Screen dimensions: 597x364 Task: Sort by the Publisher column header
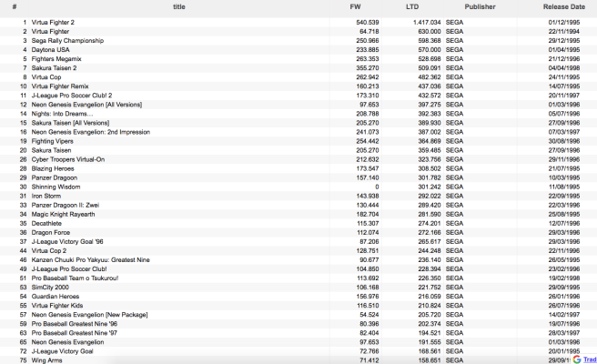480,7
